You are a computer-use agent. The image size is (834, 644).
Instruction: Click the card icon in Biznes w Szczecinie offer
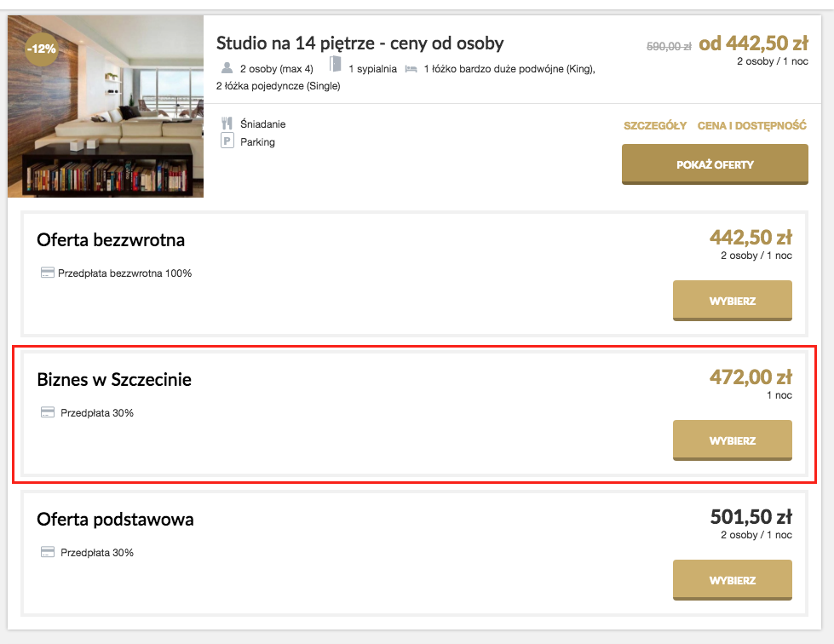48,412
